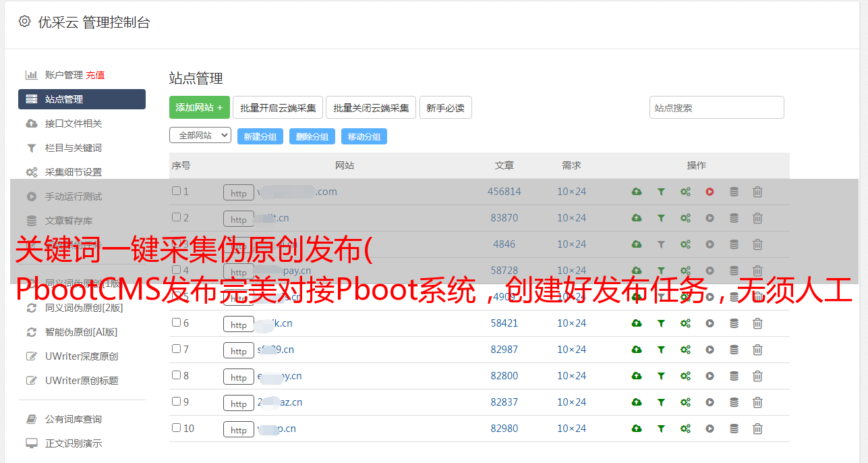Click 批量开启云端采集 button
The height and width of the screenshot is (463, 868).
278,107
